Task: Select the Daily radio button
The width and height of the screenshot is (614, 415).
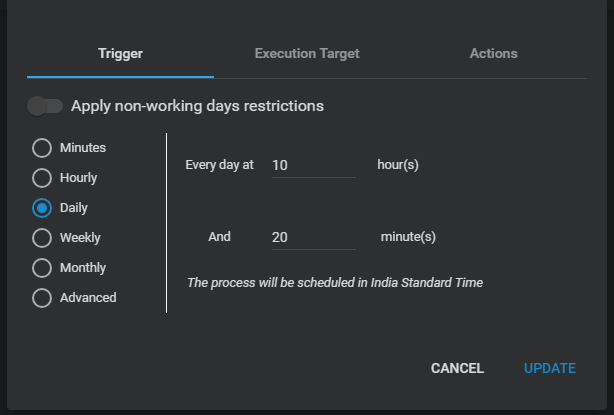Action: (x=42, y=208)
